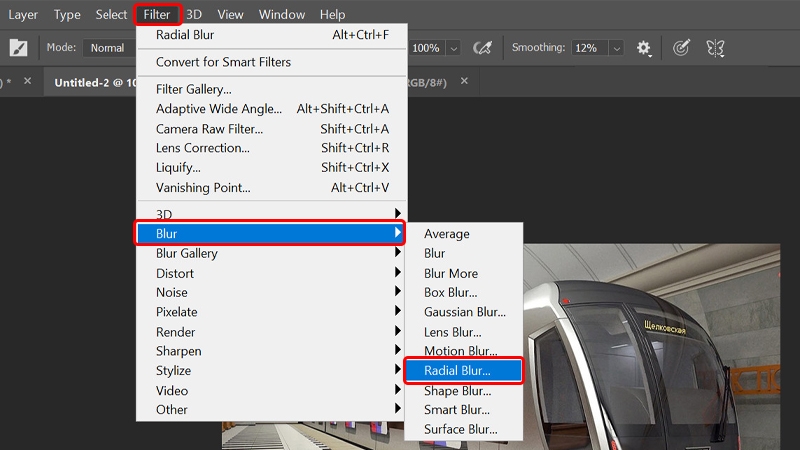Image resolution: width=800 pixels, height=450 pixels.
Task: Open Motion Blur dialog
Action: (x=464, y=350)
